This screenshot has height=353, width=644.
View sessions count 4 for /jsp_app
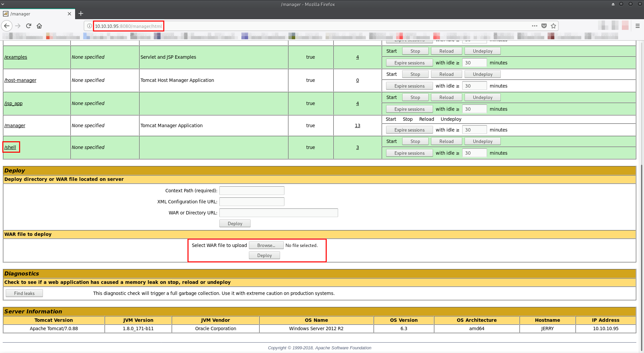coord(358,103)
